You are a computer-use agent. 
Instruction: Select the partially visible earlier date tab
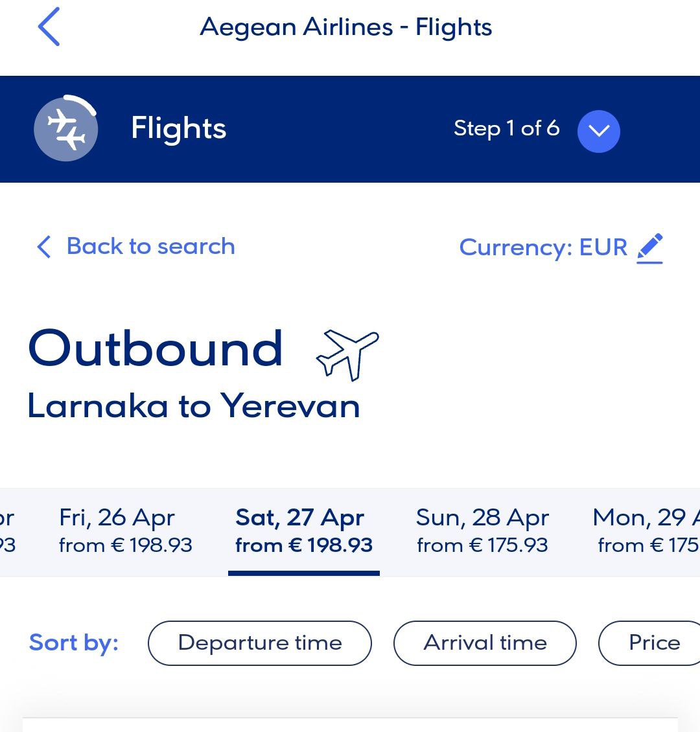(x=8, y=531)
